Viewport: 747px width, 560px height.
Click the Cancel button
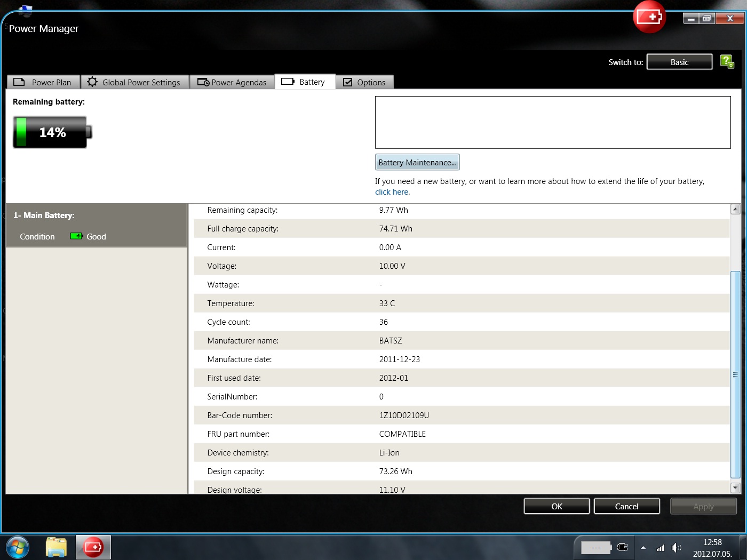tap(627, 506)
